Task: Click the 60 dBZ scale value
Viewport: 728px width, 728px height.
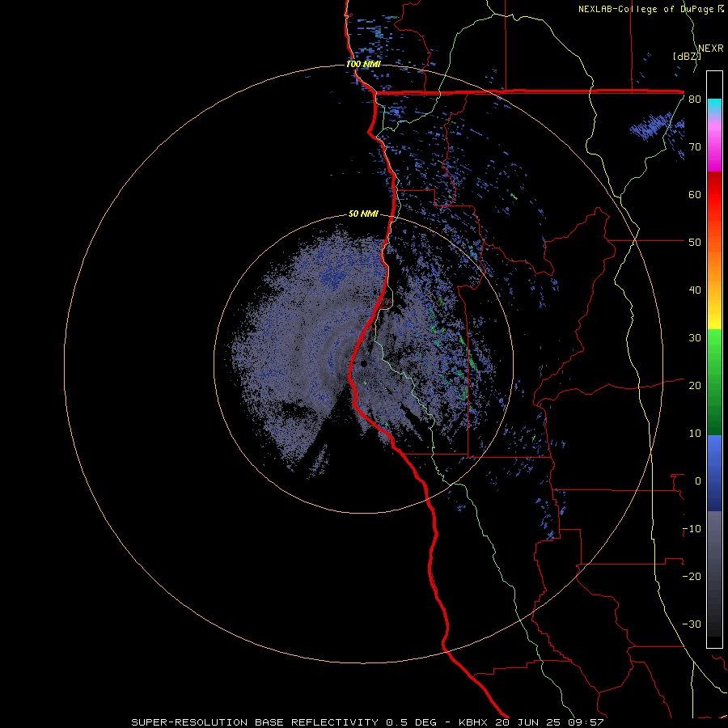Action: pos(695,195)
